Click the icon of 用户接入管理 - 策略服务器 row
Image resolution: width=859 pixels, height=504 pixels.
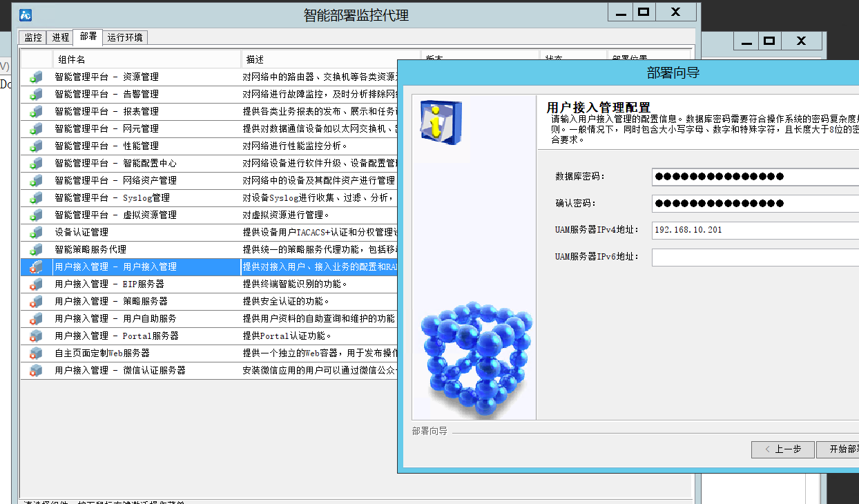click(x=37, y=301)
